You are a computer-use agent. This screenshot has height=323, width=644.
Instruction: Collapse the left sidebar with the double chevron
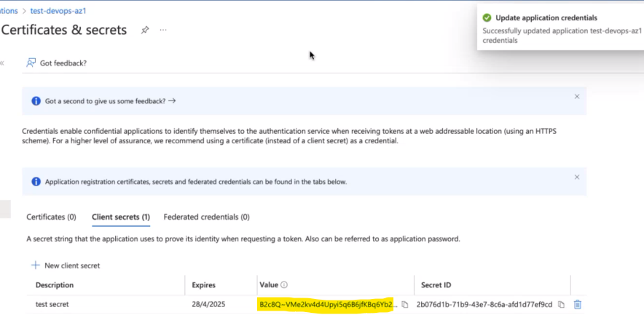[x=2, y=63]
